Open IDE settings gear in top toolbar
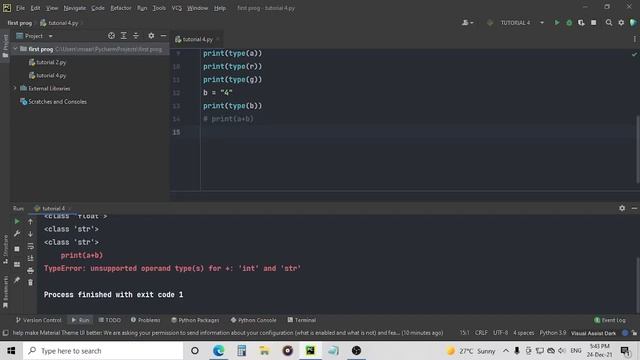Screen dimensions: 640x360 click(621, 23)
